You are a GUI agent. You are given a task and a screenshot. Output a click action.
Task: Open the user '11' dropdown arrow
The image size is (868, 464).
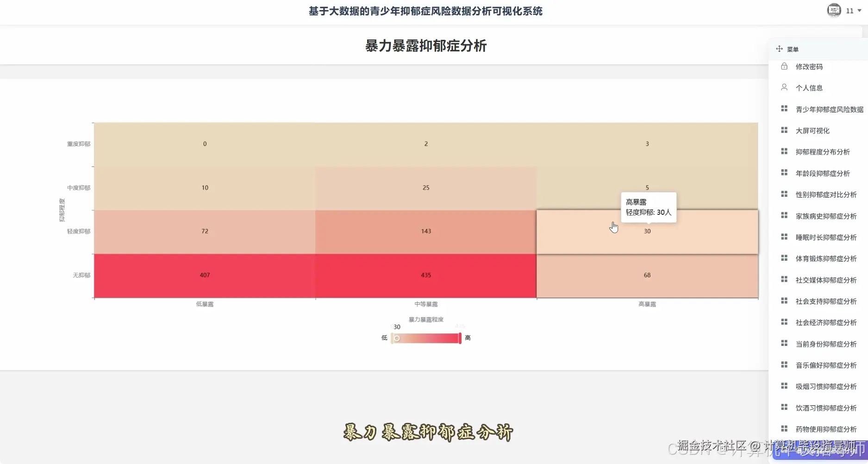point(859,10)
